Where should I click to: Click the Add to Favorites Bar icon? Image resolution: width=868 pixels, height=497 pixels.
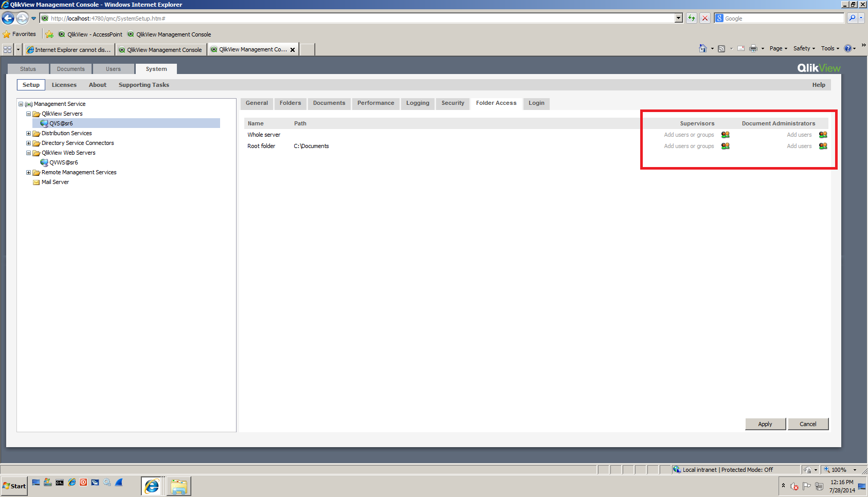(x=49, y=34)
